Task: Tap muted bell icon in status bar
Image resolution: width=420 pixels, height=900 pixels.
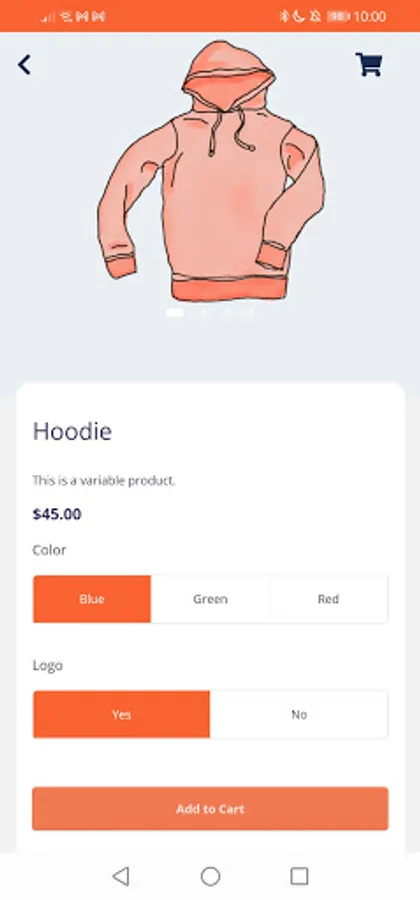Action: click(314, 16)
